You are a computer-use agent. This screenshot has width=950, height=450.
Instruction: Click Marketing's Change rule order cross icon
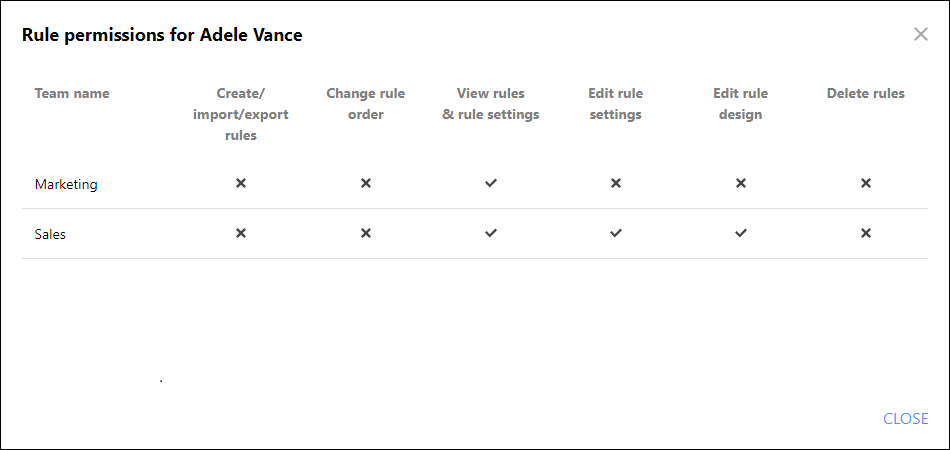tap(366, 183)
